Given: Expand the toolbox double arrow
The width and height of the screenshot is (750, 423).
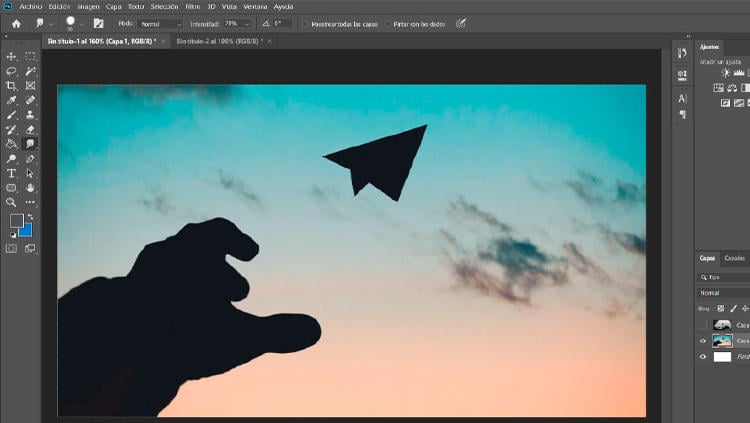Looking at the screenshot, I should pyautogui.click(x=6, y=36).
